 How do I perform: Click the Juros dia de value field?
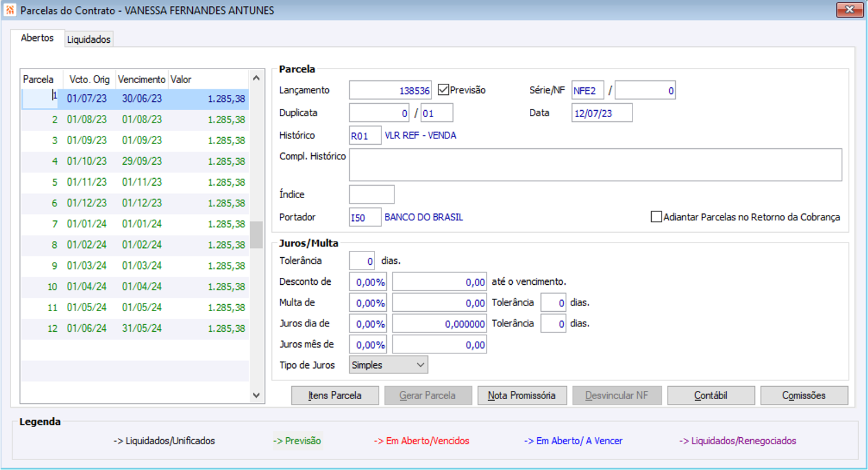pyautogui.click(x=440, y=323)
